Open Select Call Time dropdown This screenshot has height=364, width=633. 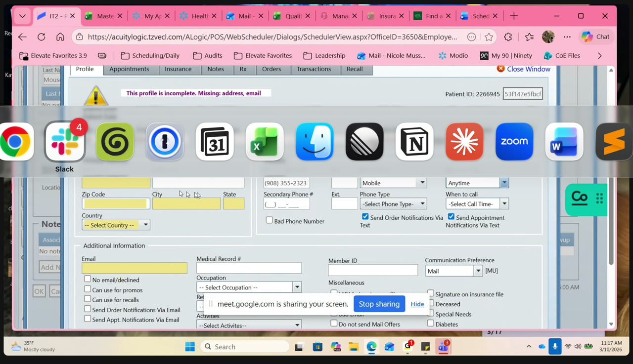click(x=477, y=204)
